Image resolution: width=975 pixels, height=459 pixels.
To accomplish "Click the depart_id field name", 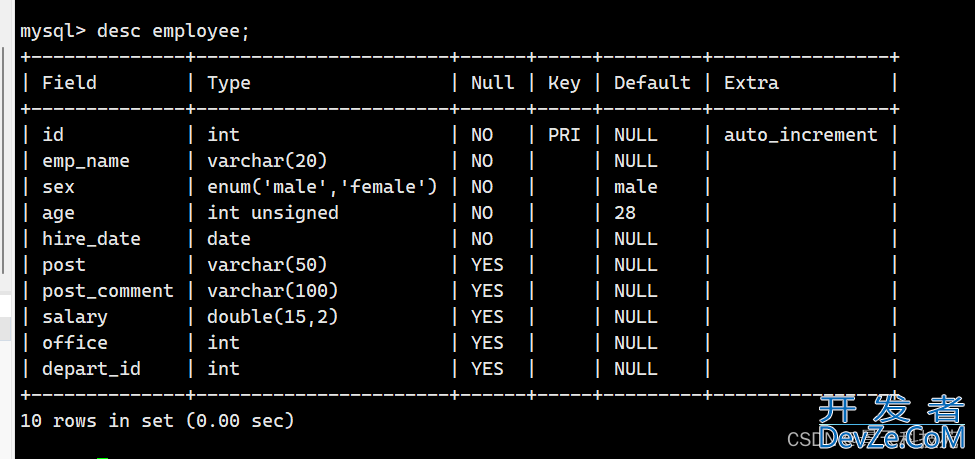I will pyautogui.click(x=91, y=369).
